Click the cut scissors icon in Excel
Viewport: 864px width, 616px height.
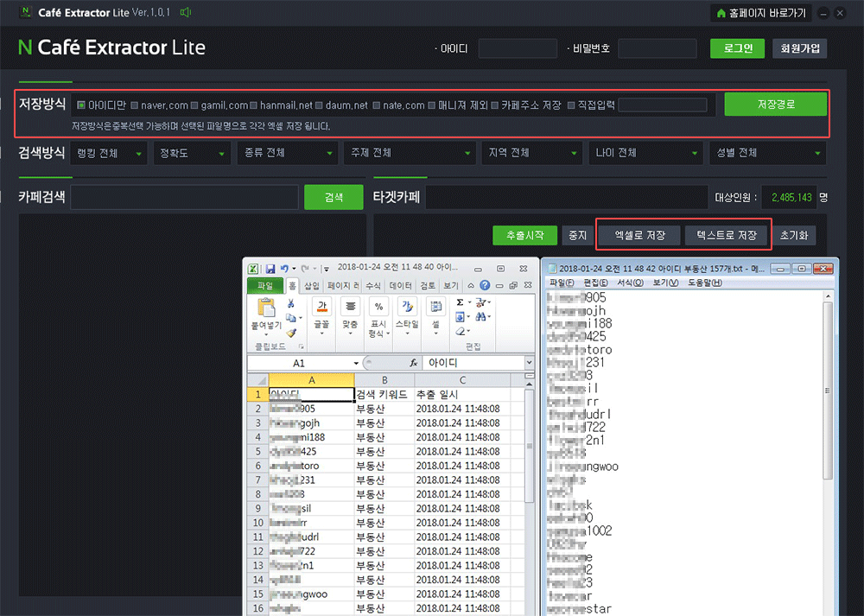[x=290, y=303]
